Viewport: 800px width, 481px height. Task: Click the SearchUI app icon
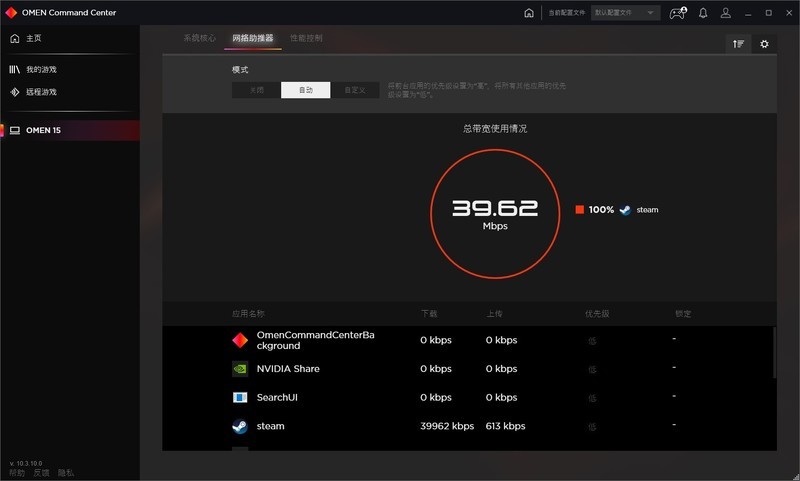point(240,397)
